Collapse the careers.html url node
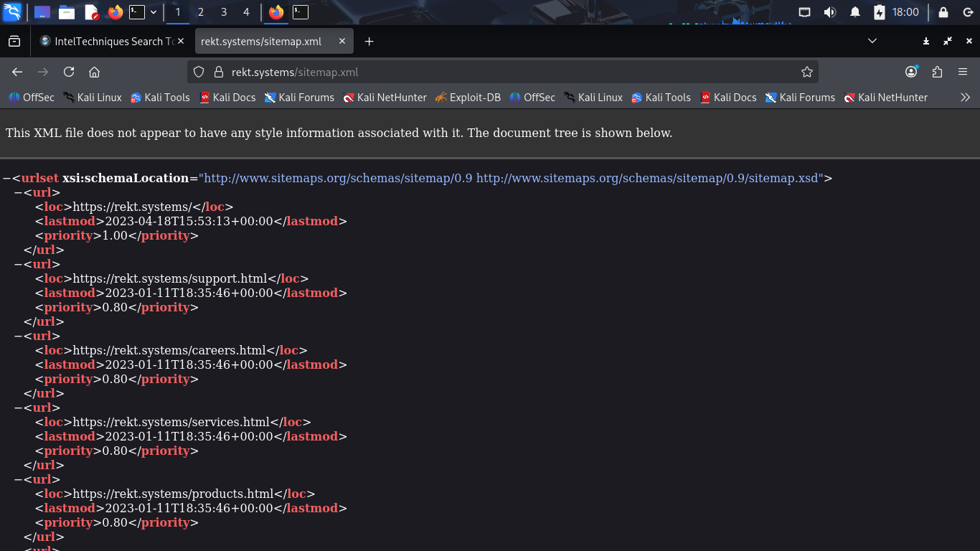The width and height of the screenshot is (980, 551). point(18,336)
